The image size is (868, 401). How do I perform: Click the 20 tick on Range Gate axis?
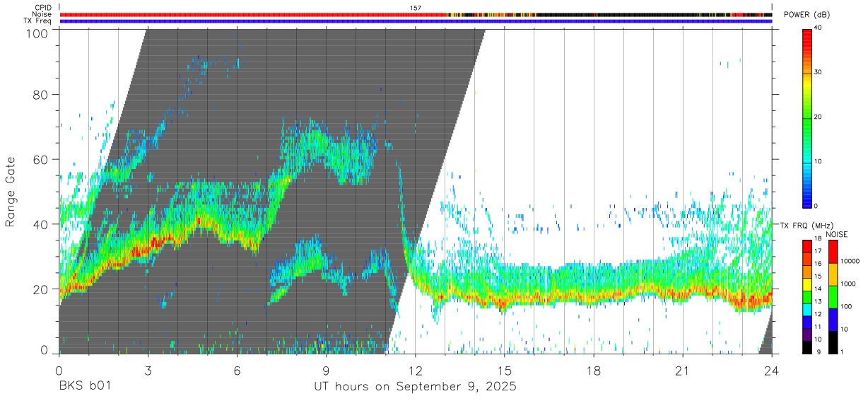pos(41,289)
